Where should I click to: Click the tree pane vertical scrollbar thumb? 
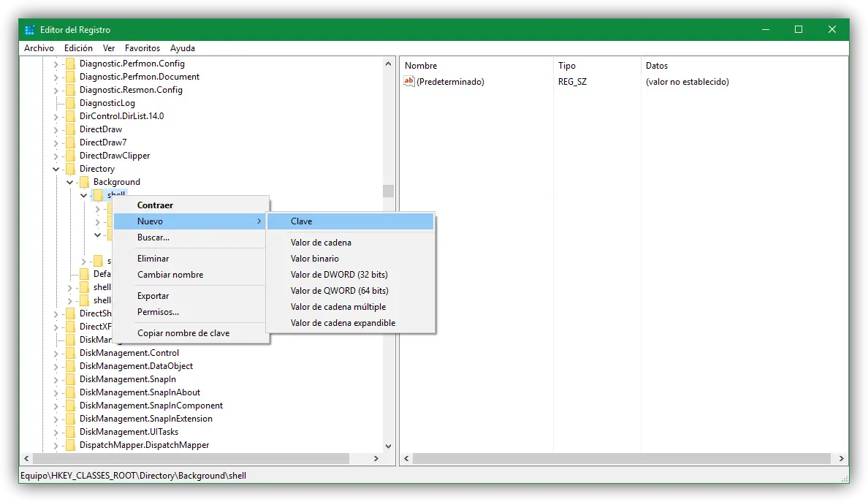click(388, 191)
